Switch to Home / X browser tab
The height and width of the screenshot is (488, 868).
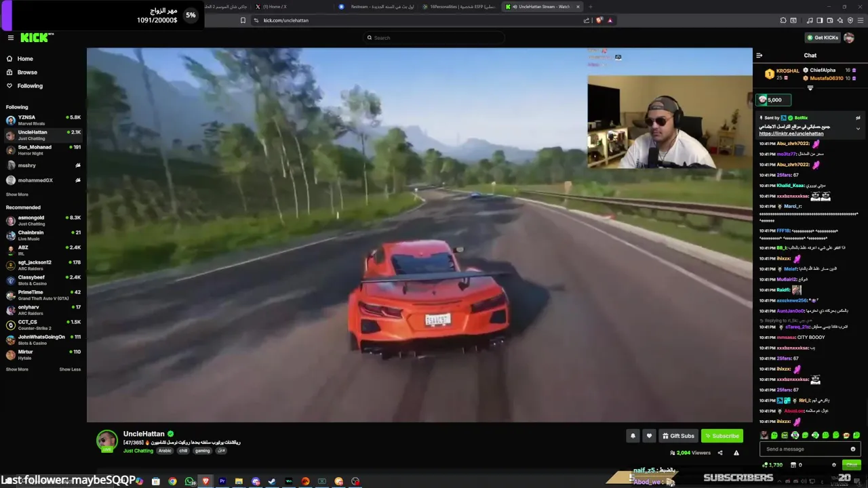[x=288, y=7]
